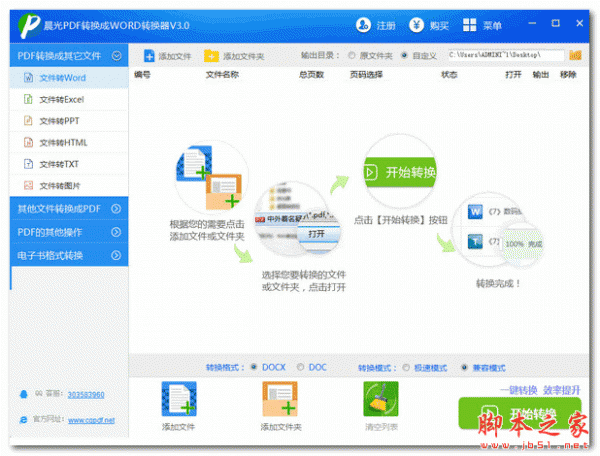Click the 移除 column header

click(x=568, y=75)
